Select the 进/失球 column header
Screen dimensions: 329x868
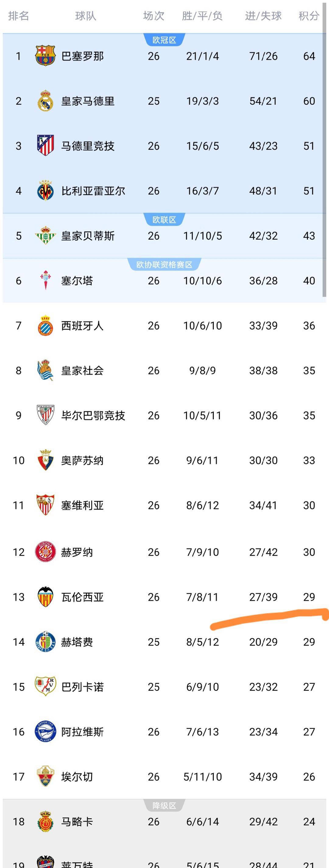[263, 16]
